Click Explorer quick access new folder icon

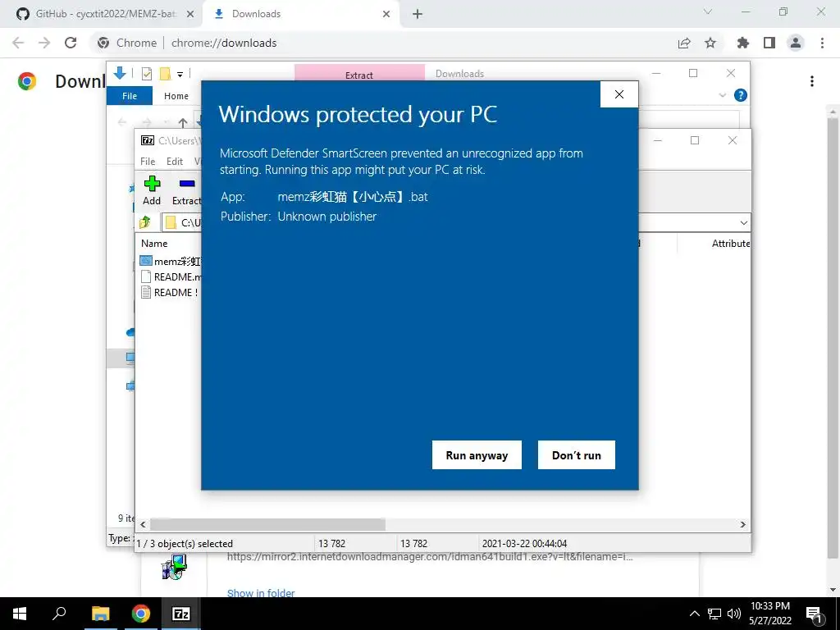click(x=165, y=73)
